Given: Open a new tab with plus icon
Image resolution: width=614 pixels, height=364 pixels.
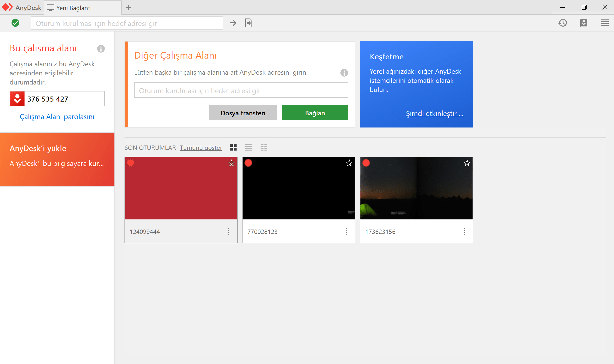Looking at the screenshot, I should pyautogui.click(x=128, y=8).
